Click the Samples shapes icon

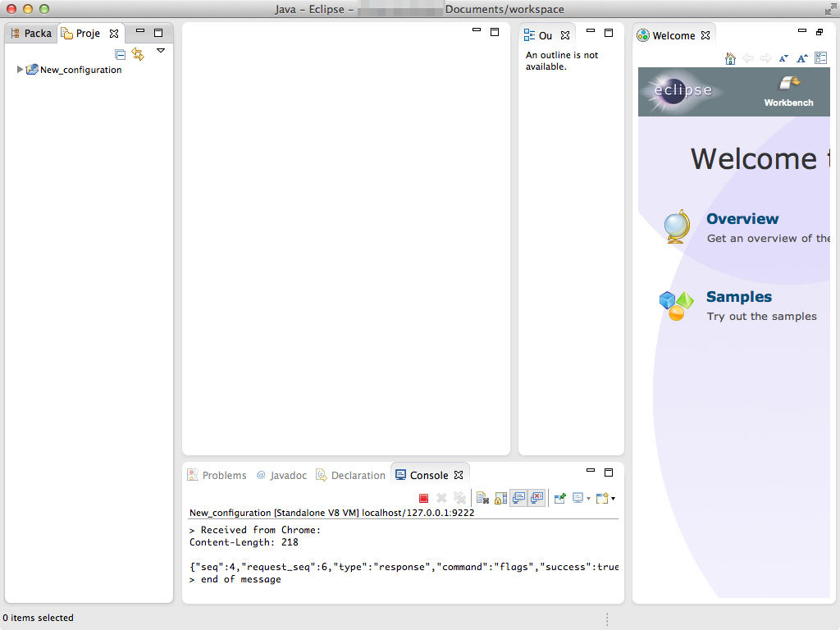(677, 305)
